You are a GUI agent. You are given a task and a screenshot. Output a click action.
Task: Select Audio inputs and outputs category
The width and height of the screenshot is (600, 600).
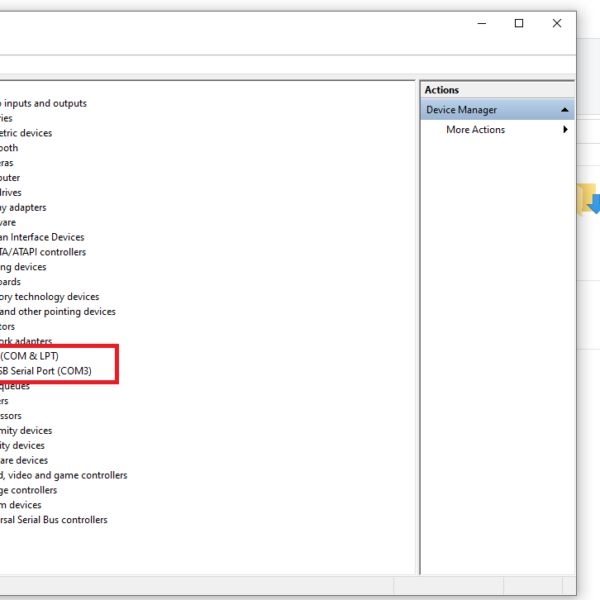(44, 103)
